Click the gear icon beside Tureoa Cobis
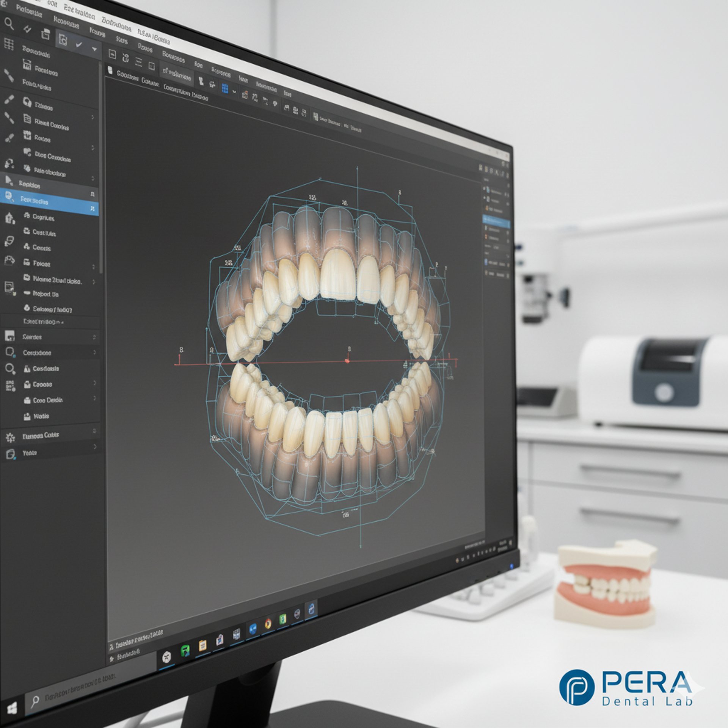The width and height of the screenshot is (728, 728). click(x=10, y=438)
